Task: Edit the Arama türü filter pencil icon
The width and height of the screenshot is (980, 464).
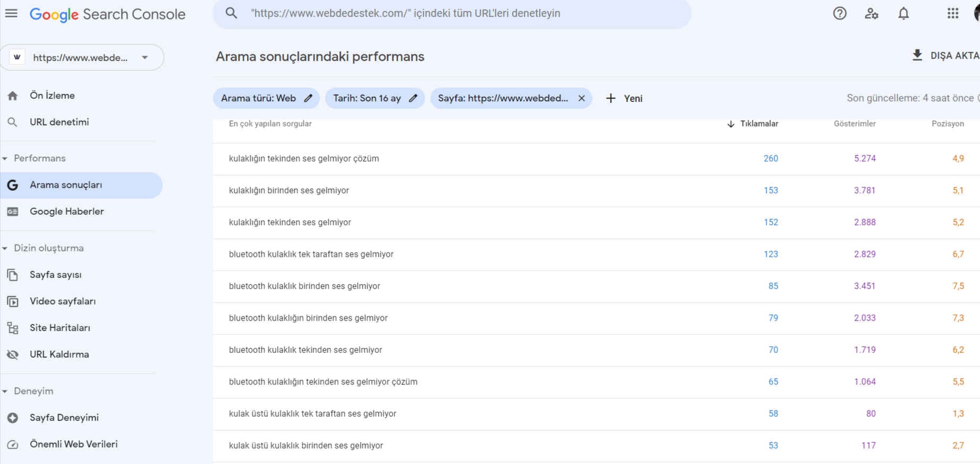Action: pyautogui.click(x=308, y=98)
